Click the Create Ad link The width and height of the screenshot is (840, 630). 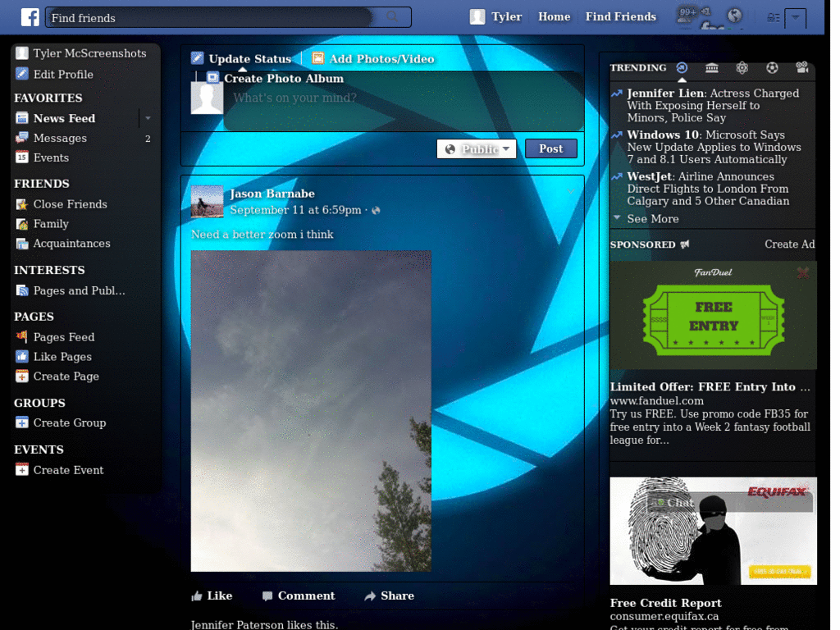pos(789,244)
